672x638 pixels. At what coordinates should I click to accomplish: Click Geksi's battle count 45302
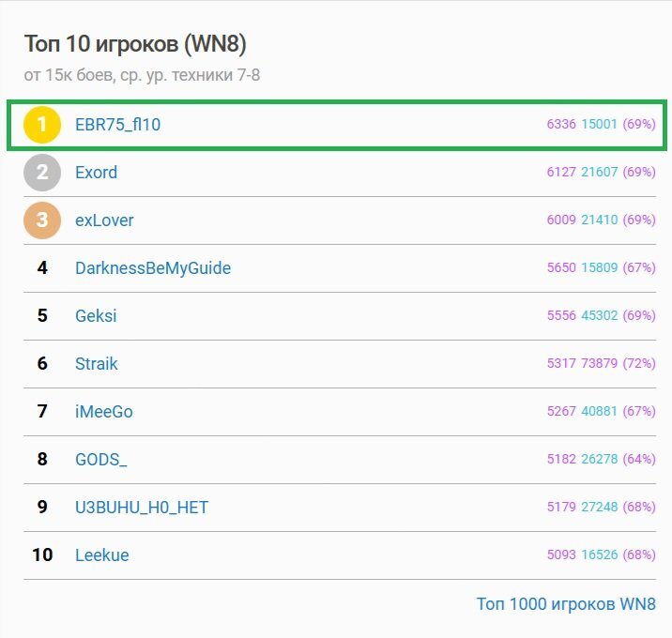tap(600, 315)
